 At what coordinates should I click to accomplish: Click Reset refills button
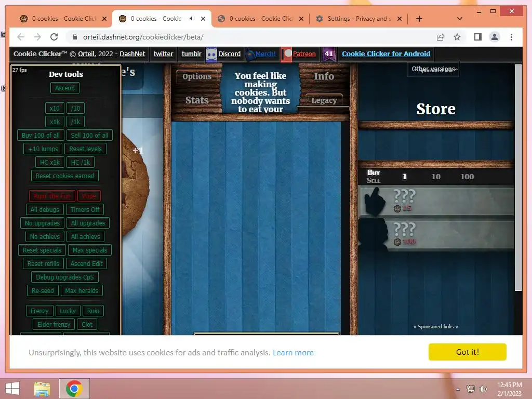point(43,263)
